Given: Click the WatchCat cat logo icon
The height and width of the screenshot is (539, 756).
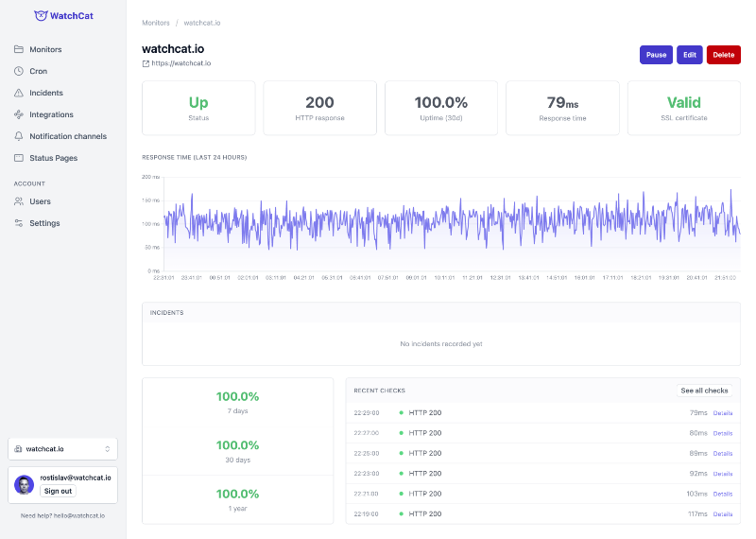Looking at the screenshot, I should pos(40,15).
